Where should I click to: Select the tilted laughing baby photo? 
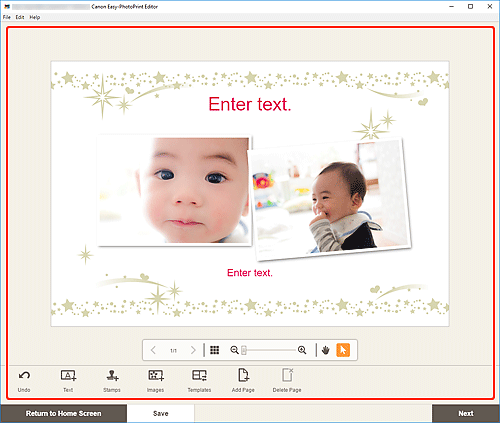coord(331,199)
